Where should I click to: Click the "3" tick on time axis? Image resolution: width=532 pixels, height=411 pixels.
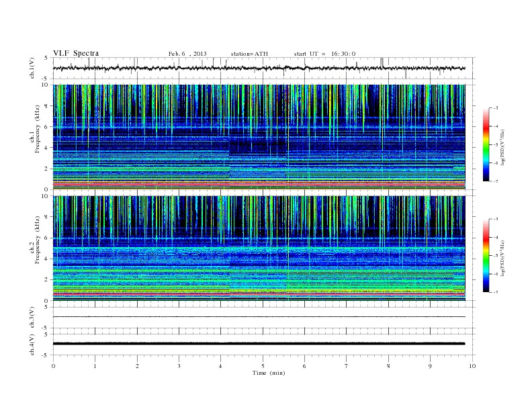[179, 366]
